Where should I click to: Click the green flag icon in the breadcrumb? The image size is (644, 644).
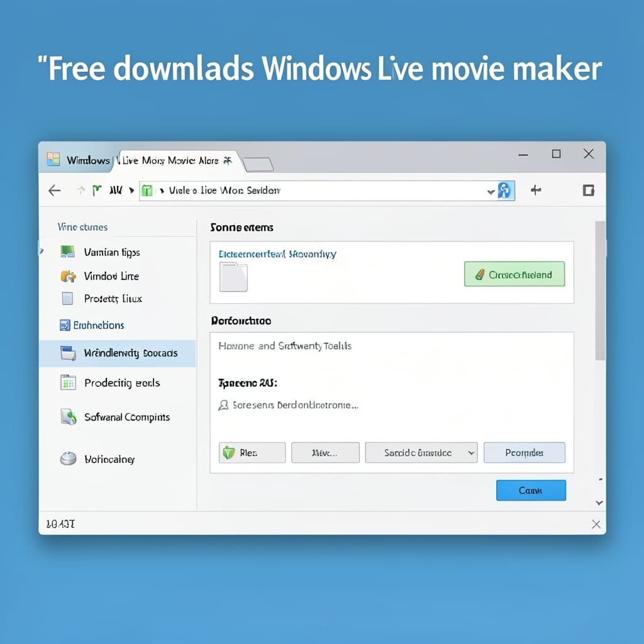click(x=96, y=190)
